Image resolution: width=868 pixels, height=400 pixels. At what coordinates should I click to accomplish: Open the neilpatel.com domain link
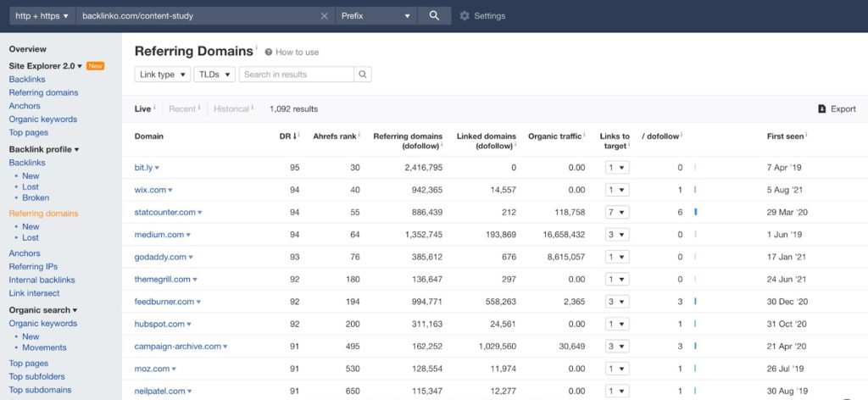(159, 391)
